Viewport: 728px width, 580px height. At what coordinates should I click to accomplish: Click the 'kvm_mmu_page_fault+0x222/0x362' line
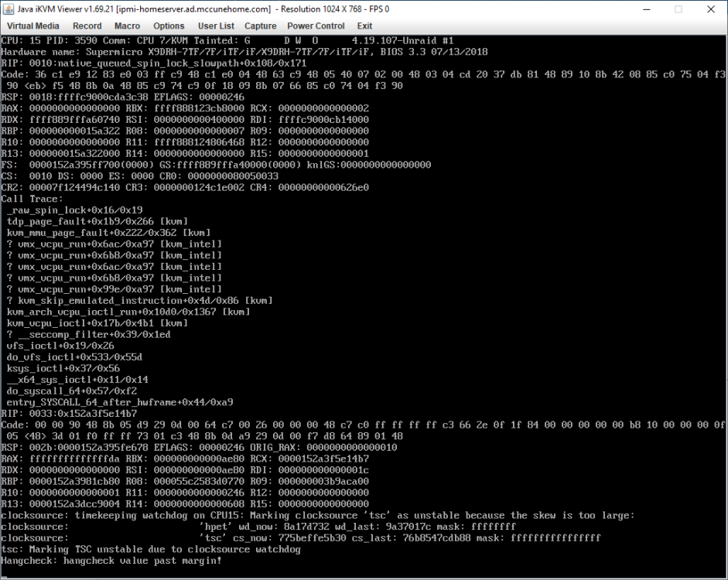[x=108, y=233]
